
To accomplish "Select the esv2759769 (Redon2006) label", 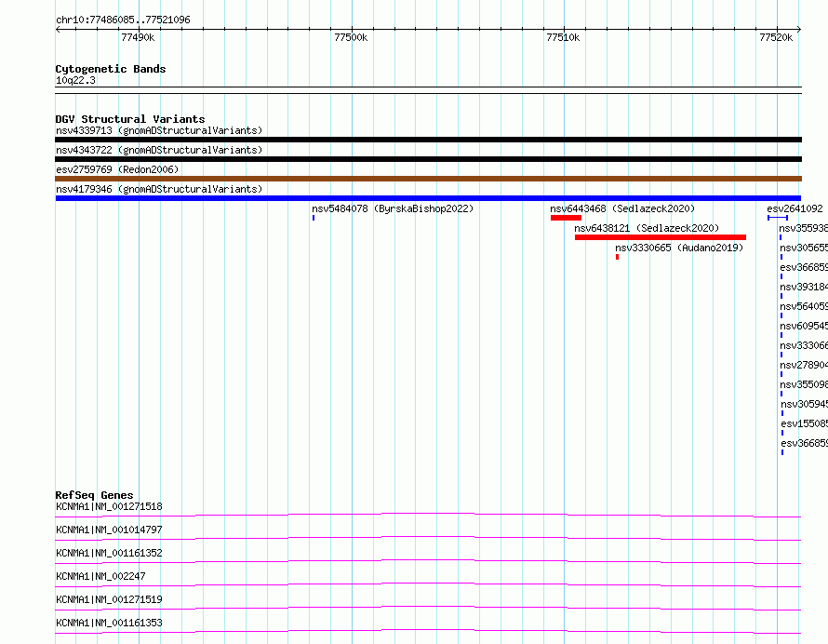I will [117, 169].
